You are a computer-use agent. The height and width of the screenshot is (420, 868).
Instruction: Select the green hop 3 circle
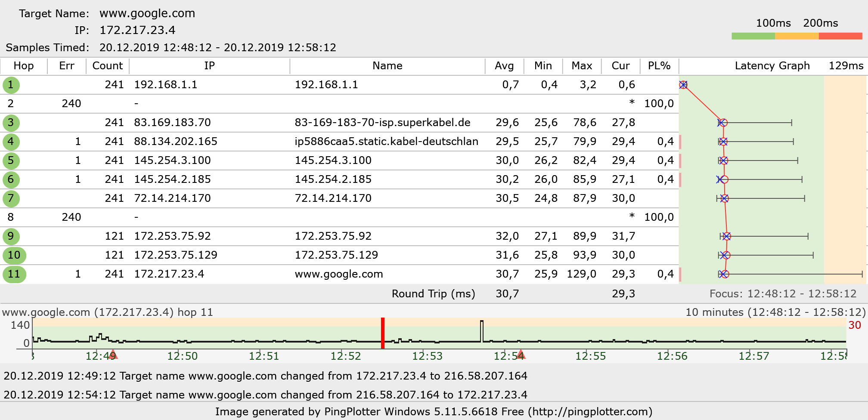11,123
